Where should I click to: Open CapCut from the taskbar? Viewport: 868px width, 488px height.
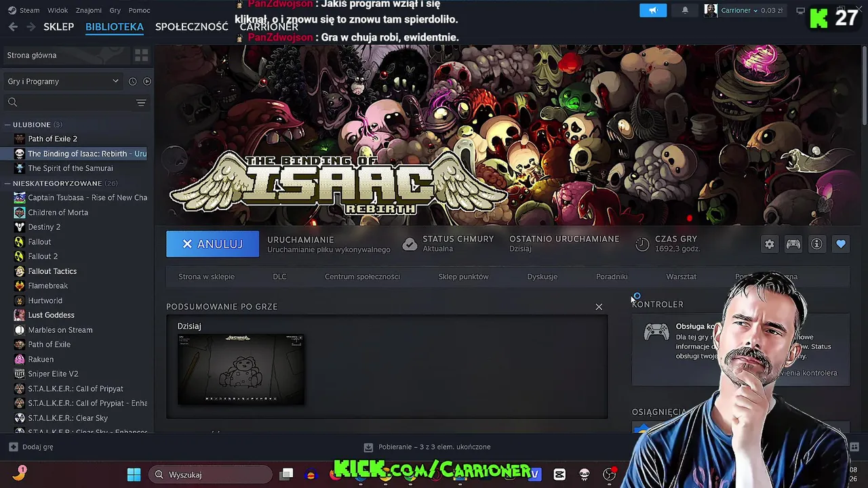pos(559,474)
